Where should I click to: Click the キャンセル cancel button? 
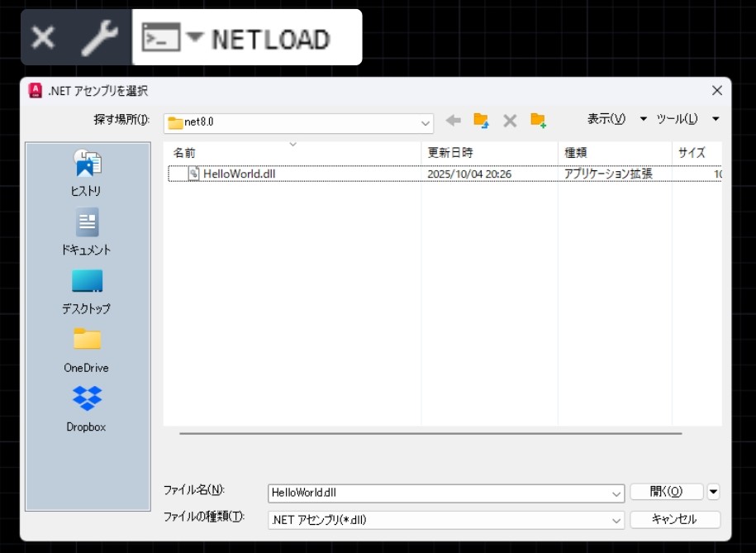(x=674, y=519)
